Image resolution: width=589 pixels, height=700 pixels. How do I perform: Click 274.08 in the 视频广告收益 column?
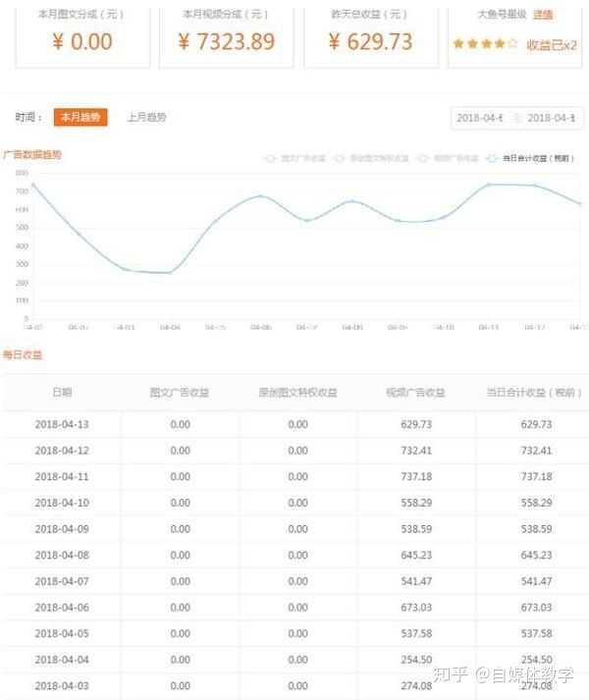point(416,685)
